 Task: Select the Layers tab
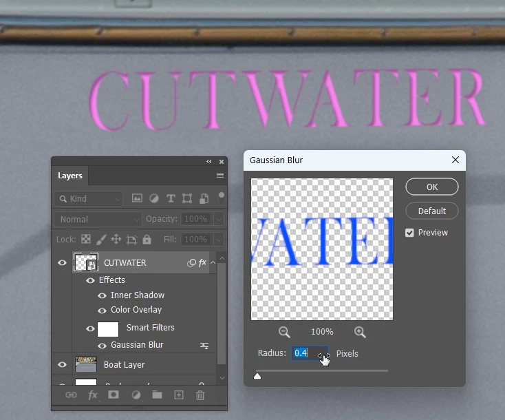coord(70,176)
